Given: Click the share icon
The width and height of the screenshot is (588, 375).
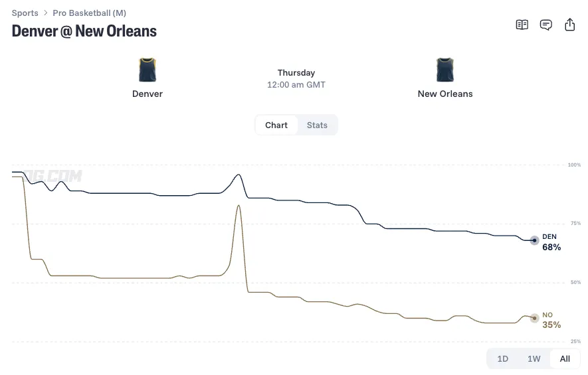Looking at the screenshot, I should [569, 25].
